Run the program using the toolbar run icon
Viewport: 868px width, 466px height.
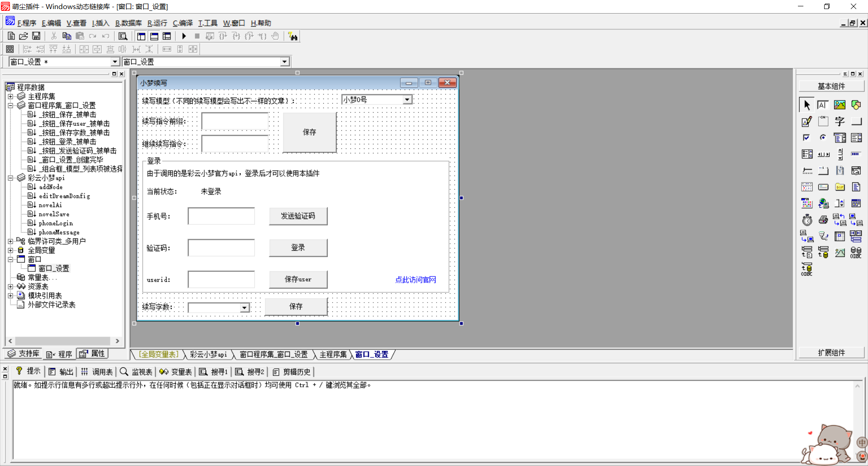184,36
